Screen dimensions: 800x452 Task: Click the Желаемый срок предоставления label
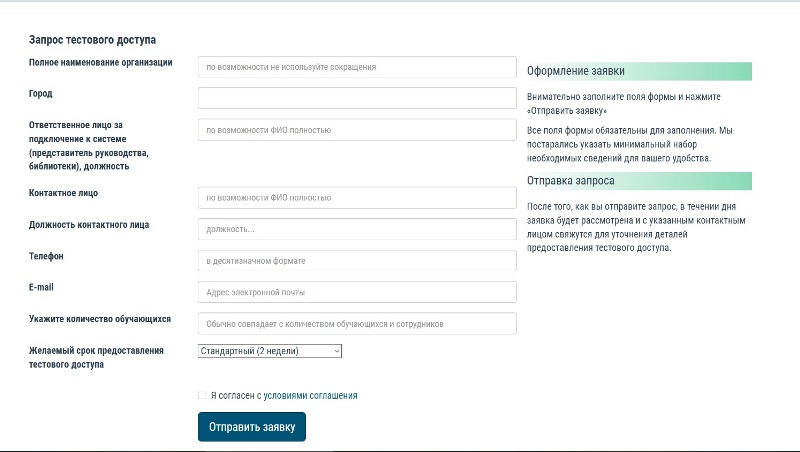pos(96,350)
